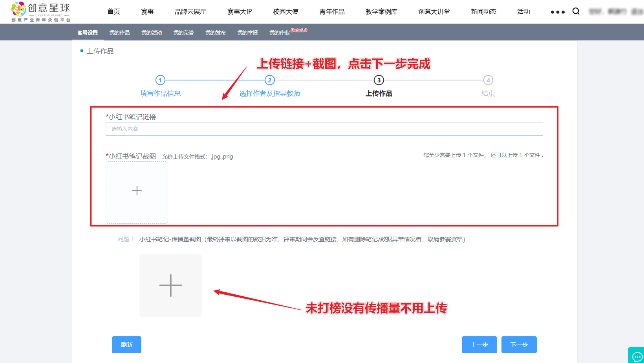Click the *小红书笔记链接 label
This screenshot has width=644, height=363.
tap(131, 117)
